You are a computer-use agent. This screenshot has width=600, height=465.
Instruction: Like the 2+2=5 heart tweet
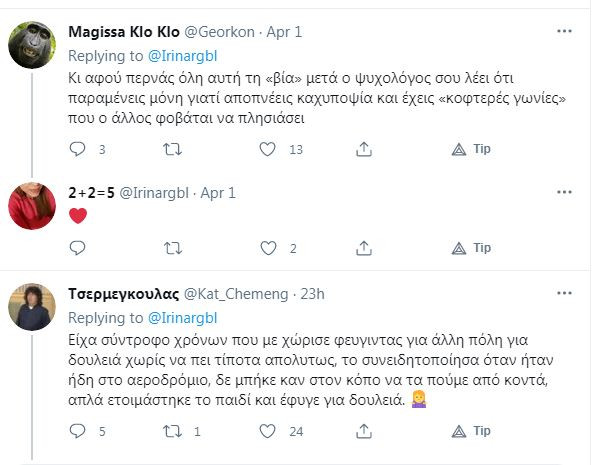point(267,247)
